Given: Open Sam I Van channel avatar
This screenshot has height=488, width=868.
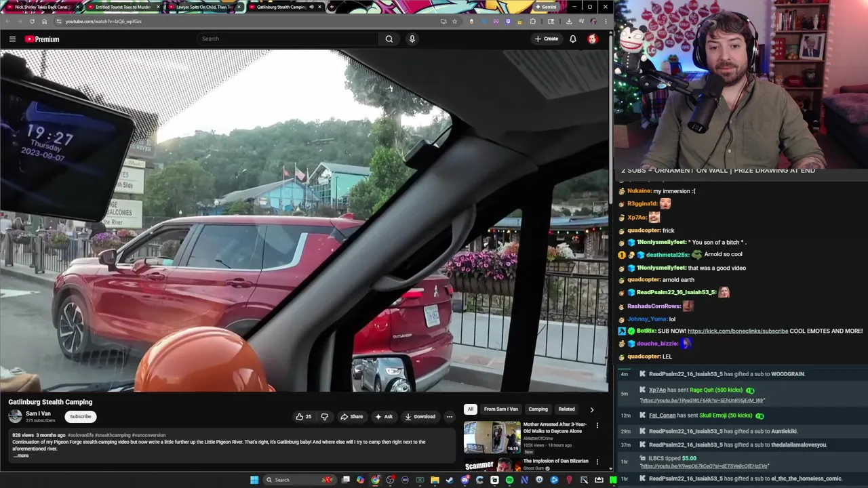Looking at the screenshot, I should tap(15, 417).
